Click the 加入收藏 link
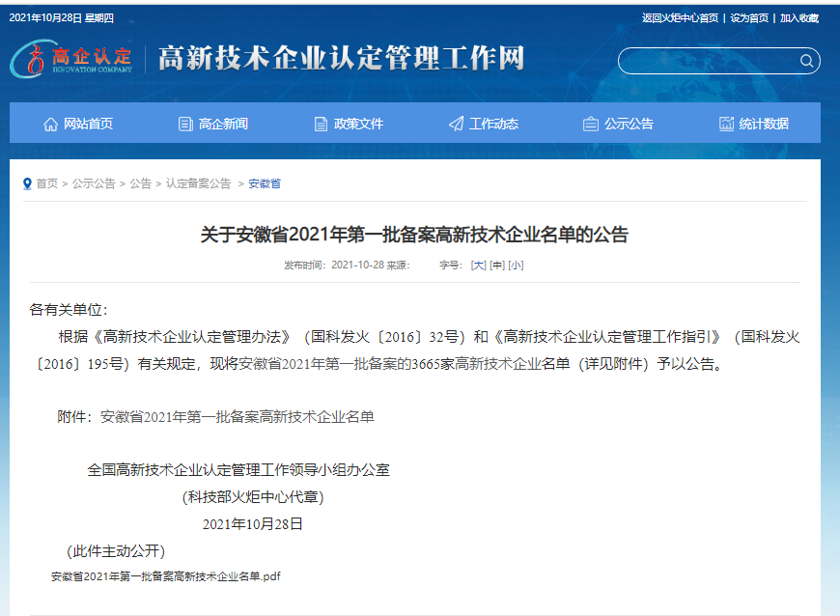Viewport: 840px width, 616px height. 798,18
